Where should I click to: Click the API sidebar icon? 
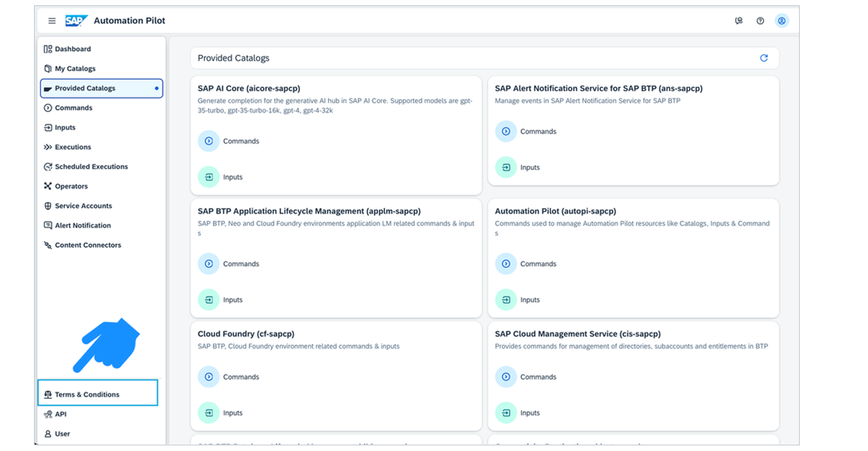point(48,414)
